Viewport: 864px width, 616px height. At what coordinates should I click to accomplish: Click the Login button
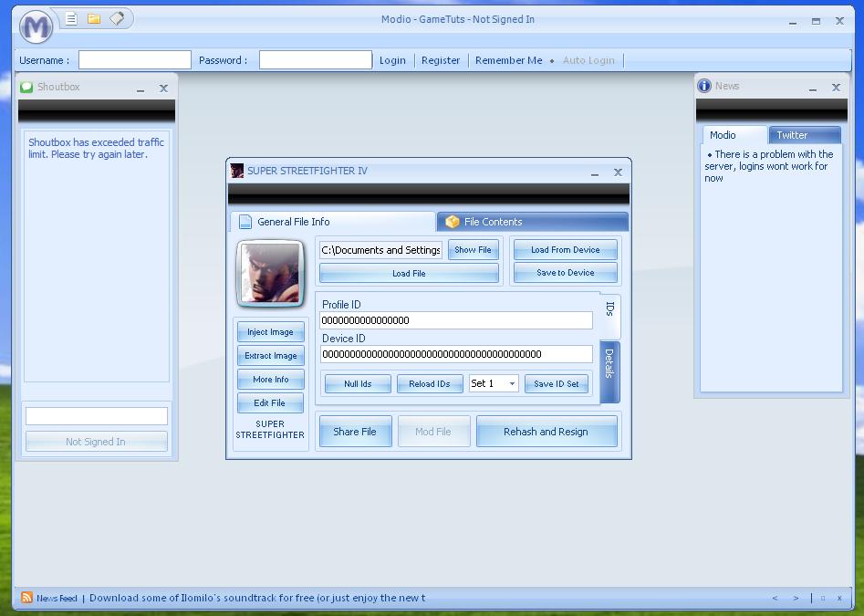coord(392,60)
